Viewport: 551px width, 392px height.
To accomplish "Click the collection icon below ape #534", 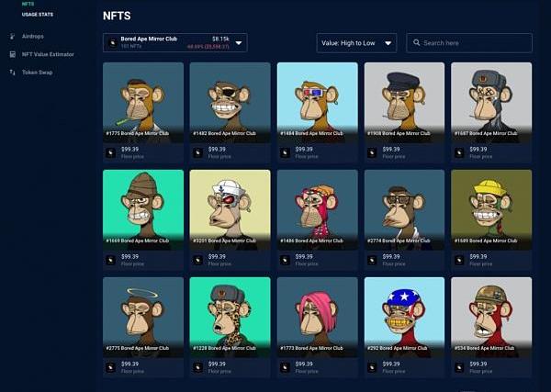I will click(x=459, y=368).
